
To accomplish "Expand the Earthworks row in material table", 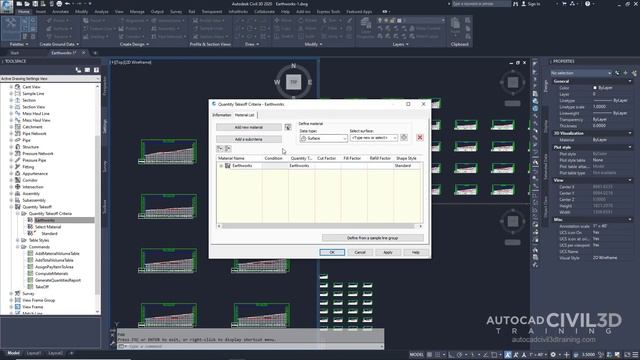I will click(221, 166).
